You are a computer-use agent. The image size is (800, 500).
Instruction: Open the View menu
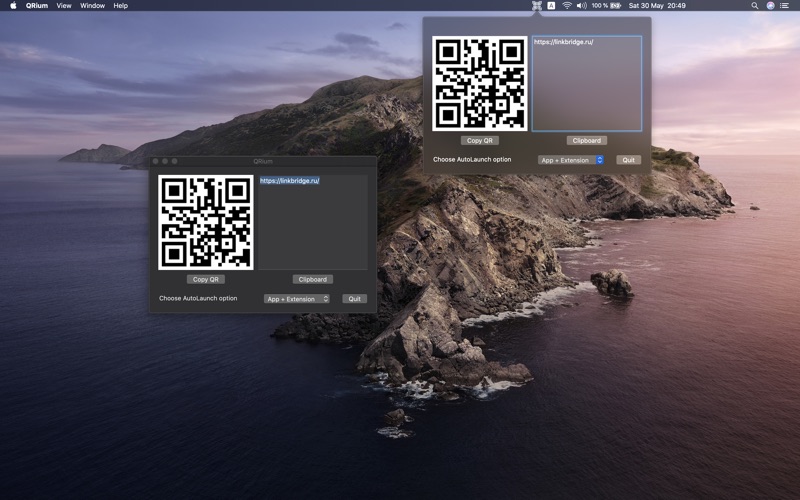(x=64, y=6)
